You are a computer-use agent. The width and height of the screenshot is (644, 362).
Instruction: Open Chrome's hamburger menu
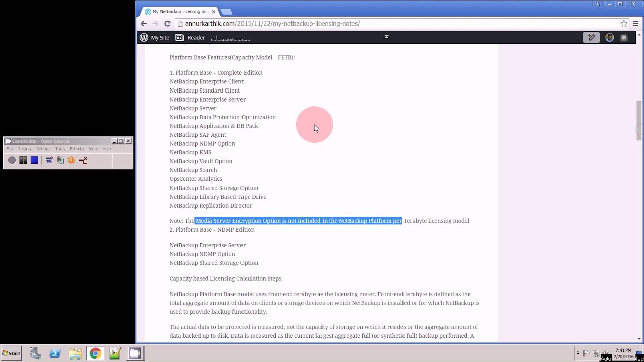(x=636, y=24)
